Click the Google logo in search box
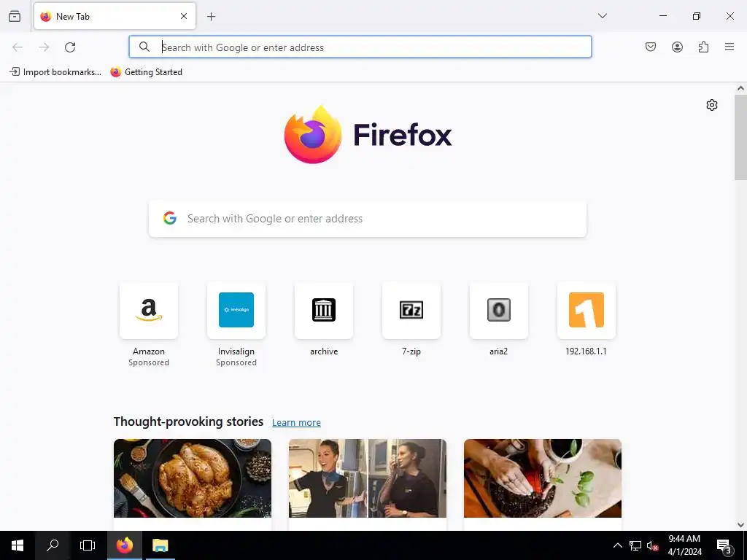Viewport: 747px width, 560px height. 169,218
